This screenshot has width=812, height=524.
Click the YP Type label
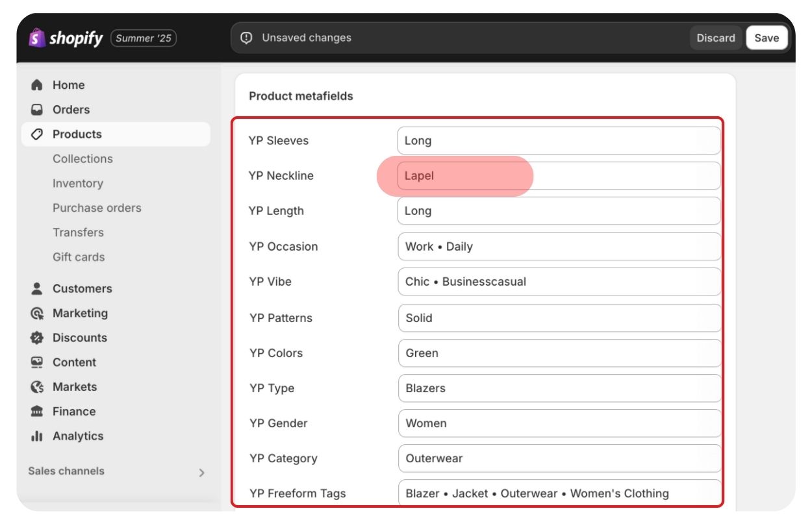point(272,388)
